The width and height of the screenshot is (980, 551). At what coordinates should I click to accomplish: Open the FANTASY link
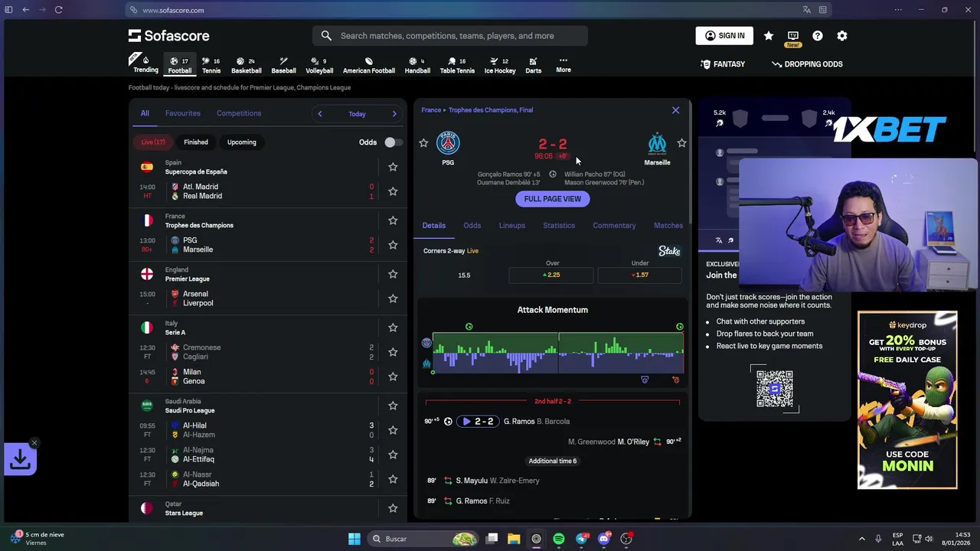tap(724, 64)
